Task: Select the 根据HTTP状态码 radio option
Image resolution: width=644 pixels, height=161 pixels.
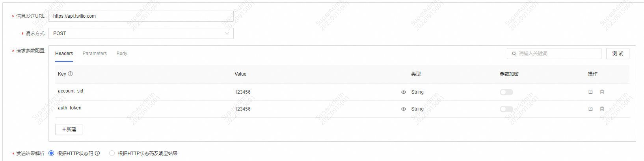Action: click(51, 153)
